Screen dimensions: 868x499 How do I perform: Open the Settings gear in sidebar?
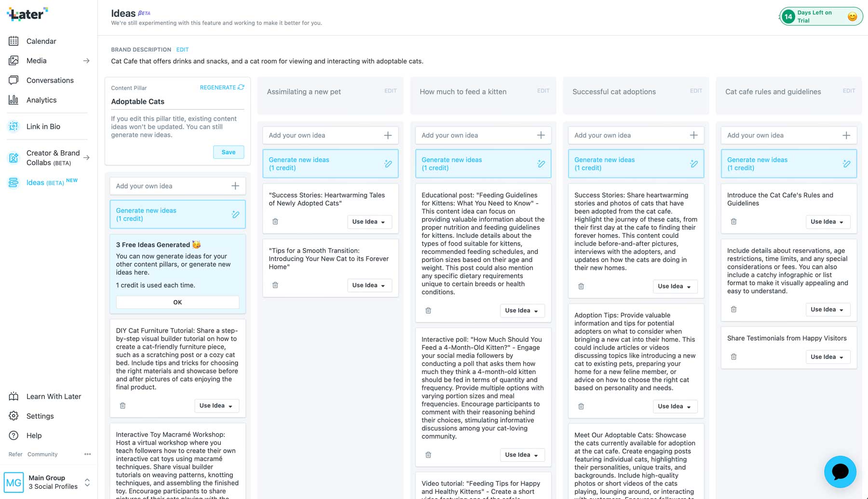click(14, 416)
